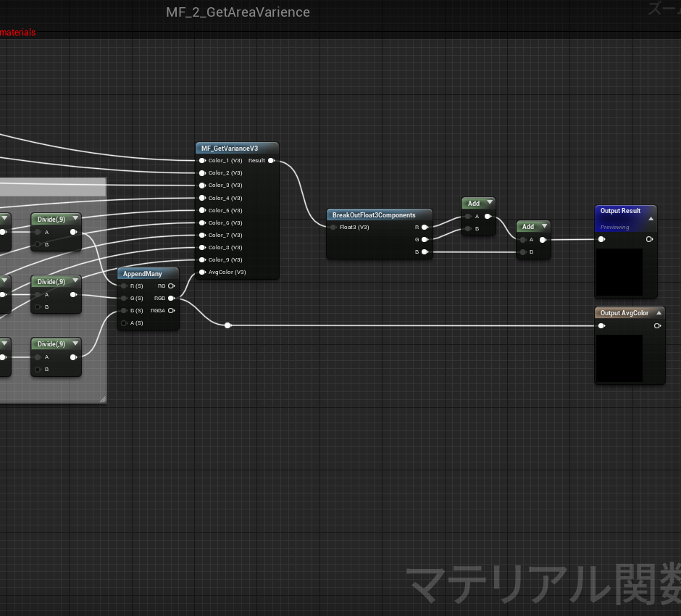681x616 pixels.
Task: Click the output pin of the Add node receiving R and G
Action: (488, 217)
